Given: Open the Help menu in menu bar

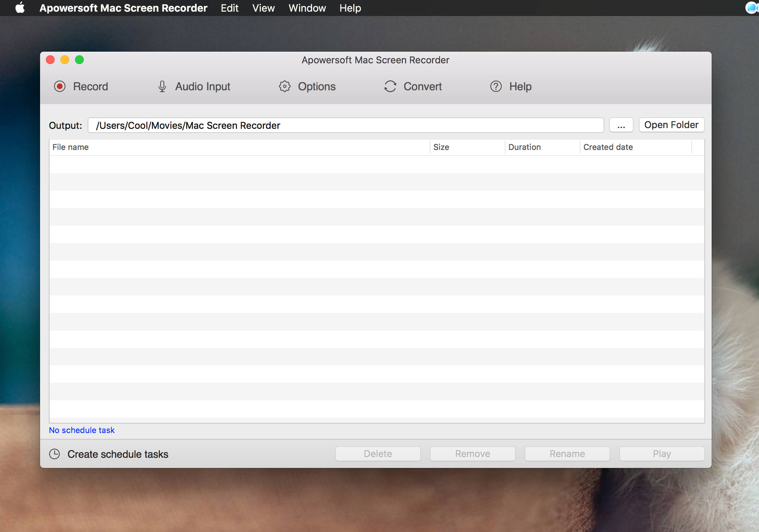Looking at the screenshot, I should tap(350, 8).
